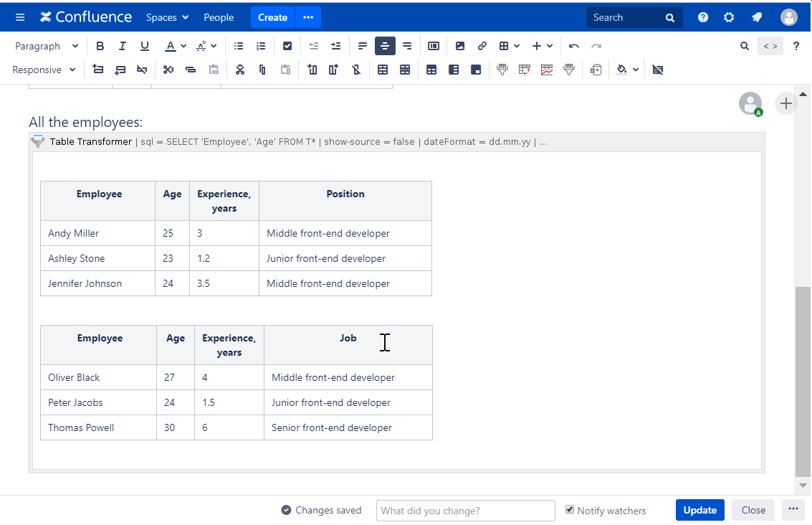Undo the last edit
The image size is (812, 525).
(574, 46)
